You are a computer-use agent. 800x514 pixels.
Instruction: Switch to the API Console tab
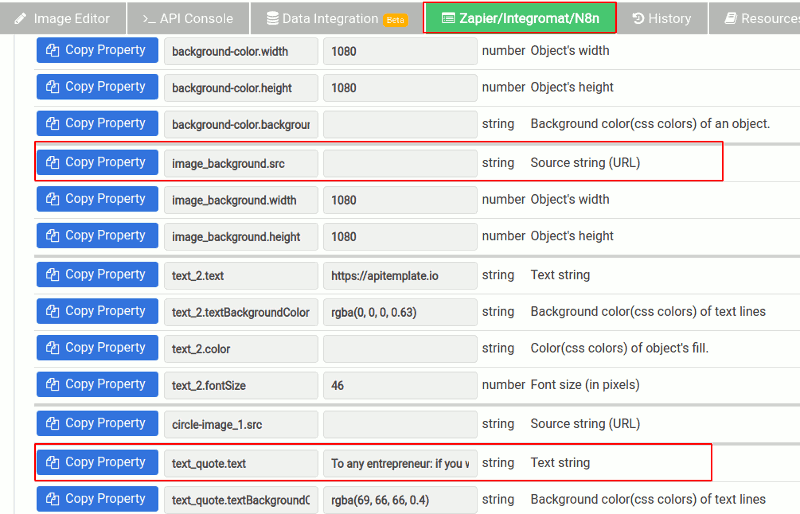coord(188,18)
